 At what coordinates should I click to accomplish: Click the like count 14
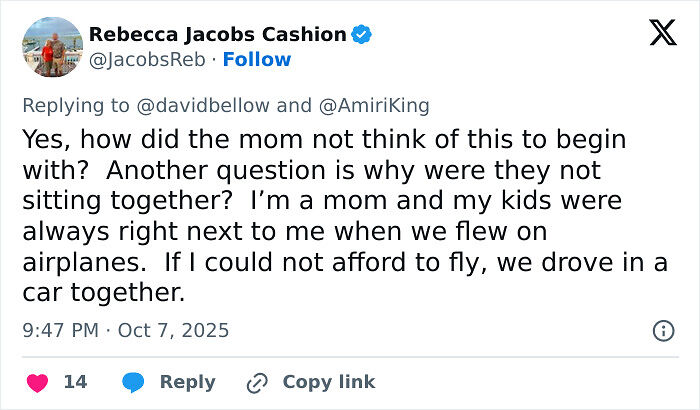pyautogui.click(x=75, y=382)
